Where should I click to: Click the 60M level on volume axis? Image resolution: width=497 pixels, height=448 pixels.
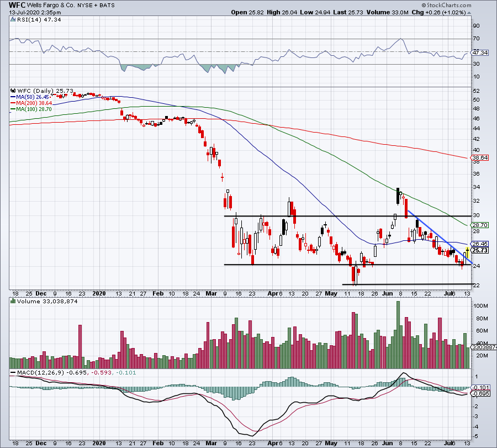tap(482, 331)
